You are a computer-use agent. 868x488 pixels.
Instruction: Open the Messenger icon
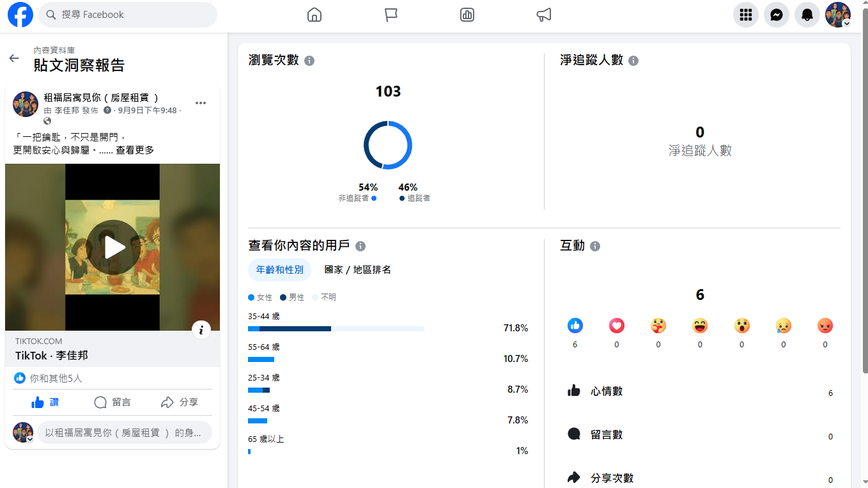pyautogui.click(x=776, y=15)
